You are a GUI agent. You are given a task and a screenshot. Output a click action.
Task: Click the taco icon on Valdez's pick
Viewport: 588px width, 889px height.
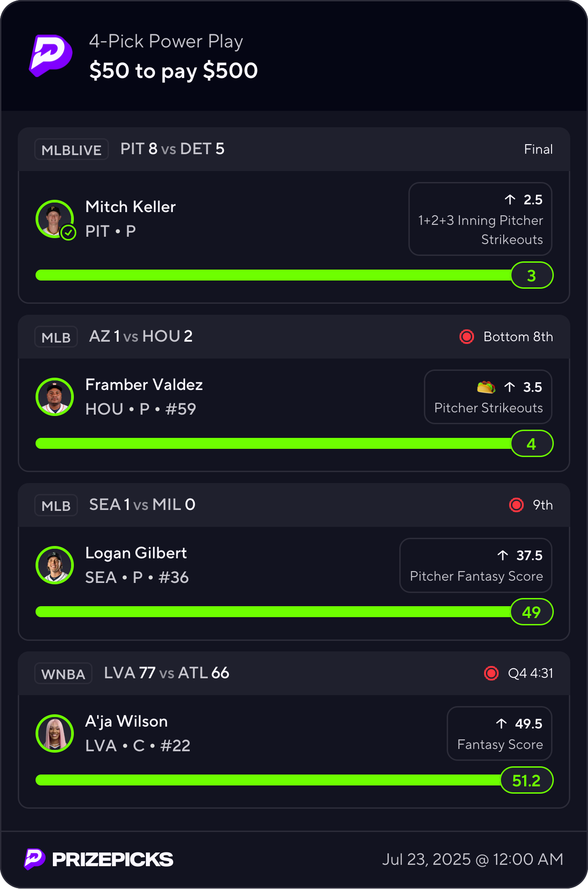(x=486, y=387)
